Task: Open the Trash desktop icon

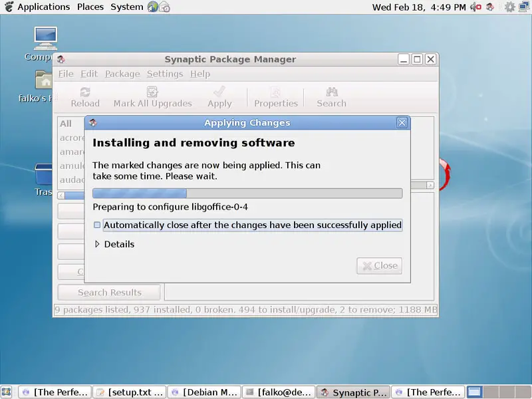Action: click(43, 174)
